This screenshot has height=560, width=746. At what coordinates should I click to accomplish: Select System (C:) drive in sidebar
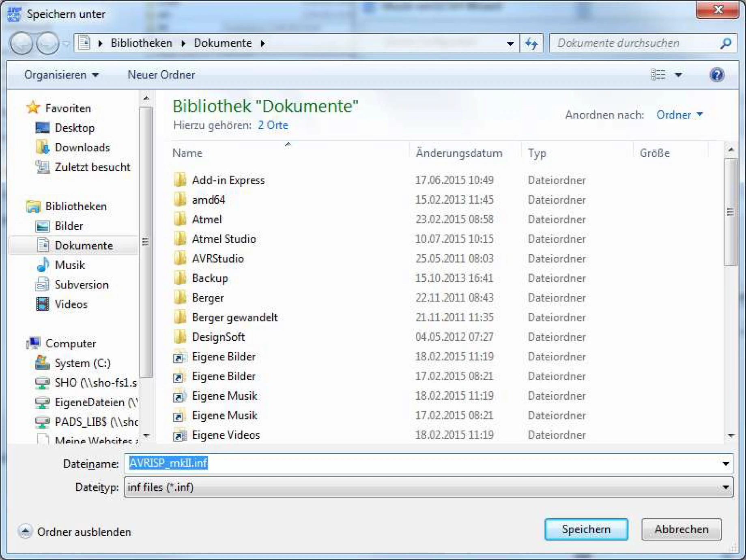click(82, 363)
